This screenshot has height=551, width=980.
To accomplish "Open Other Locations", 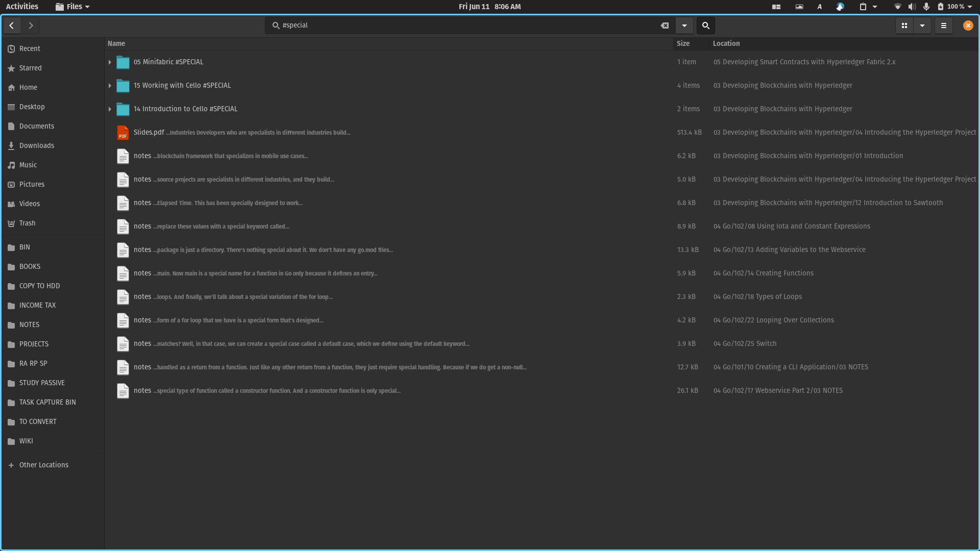I will click(53, 465).
